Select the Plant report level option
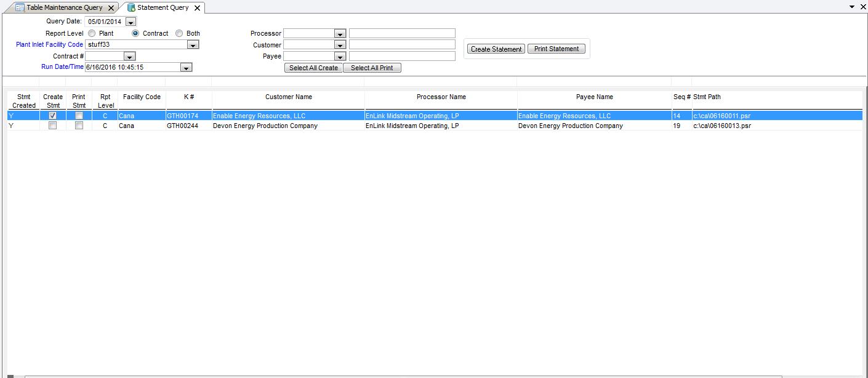 (92, 33)
